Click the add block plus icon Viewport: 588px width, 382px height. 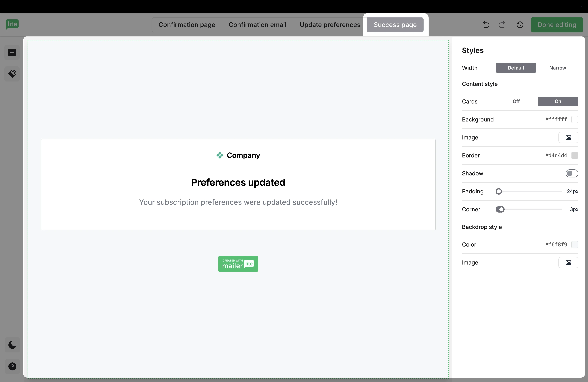12,52
